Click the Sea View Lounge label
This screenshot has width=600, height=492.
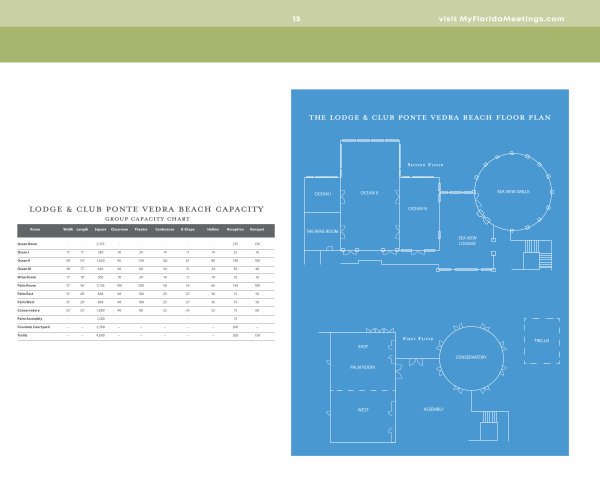click(467, 241)
